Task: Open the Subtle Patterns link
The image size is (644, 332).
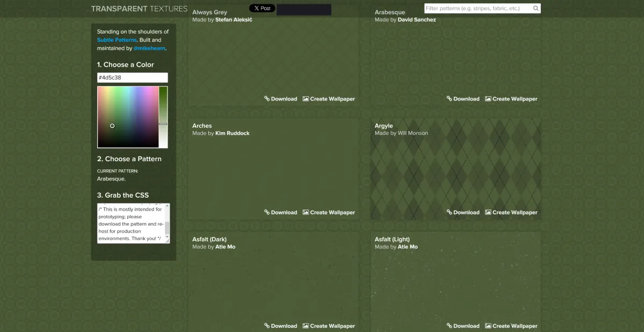Action: 116,40
